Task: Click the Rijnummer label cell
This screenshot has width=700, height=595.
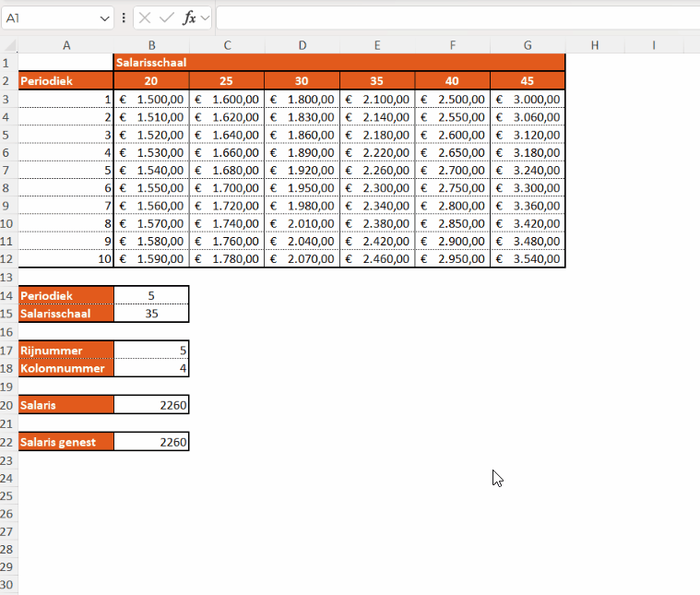Action: 66,351
